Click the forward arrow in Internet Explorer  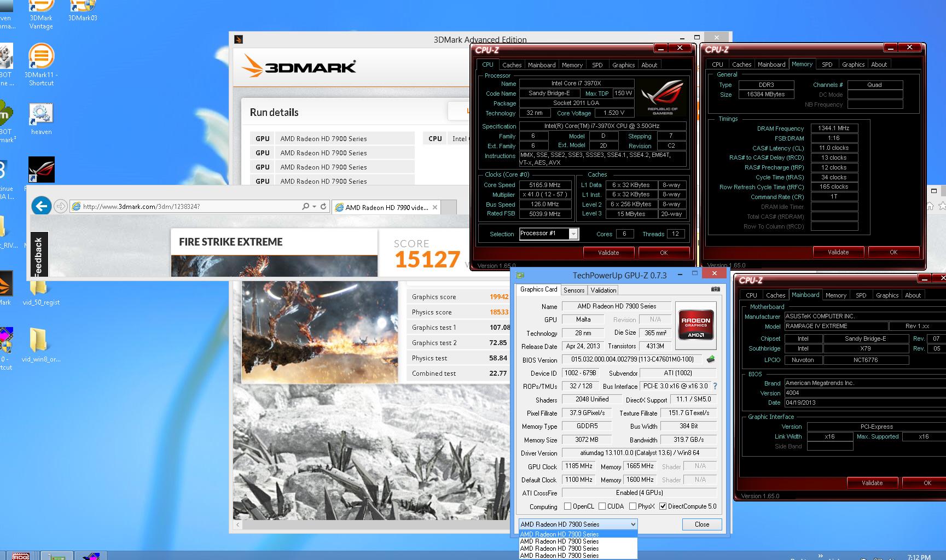pos(61,206)
